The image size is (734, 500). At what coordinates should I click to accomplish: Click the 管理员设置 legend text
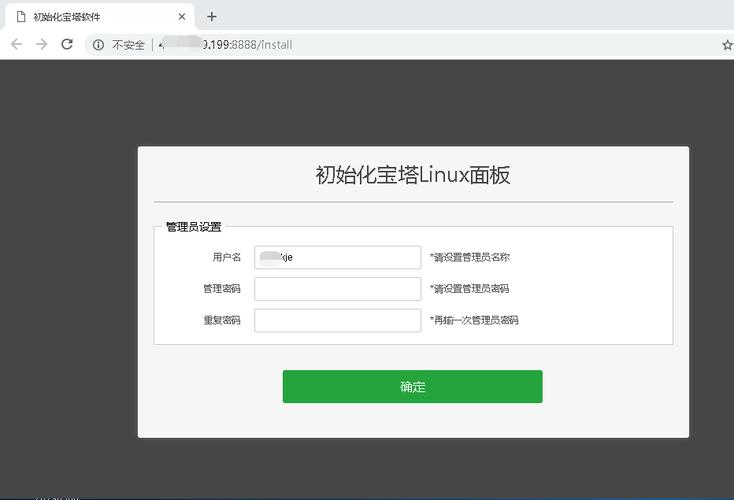(193, 227)
